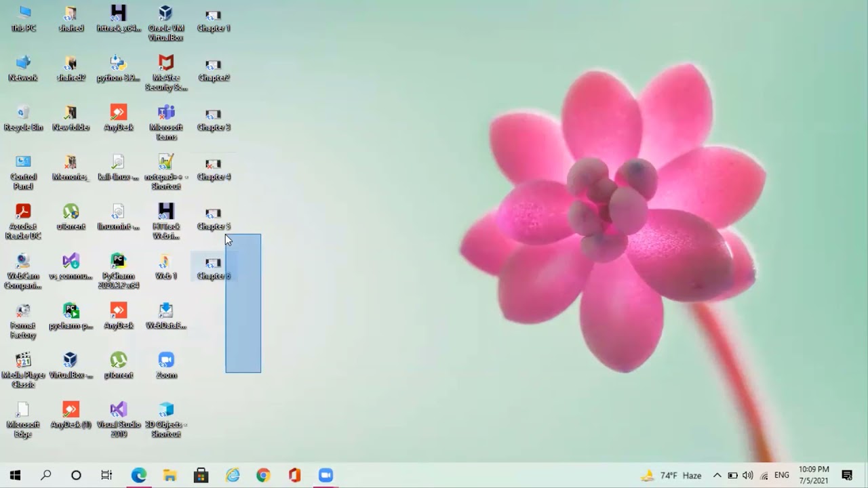Select the Chapter 3 video file
868x488 pixels.
point(214,118)
